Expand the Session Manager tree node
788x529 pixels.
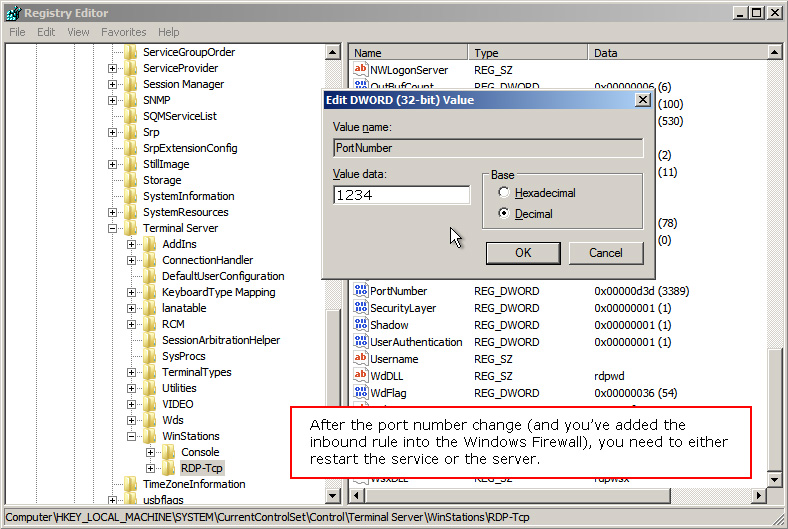pyautogui.click(x=113, y=84)
